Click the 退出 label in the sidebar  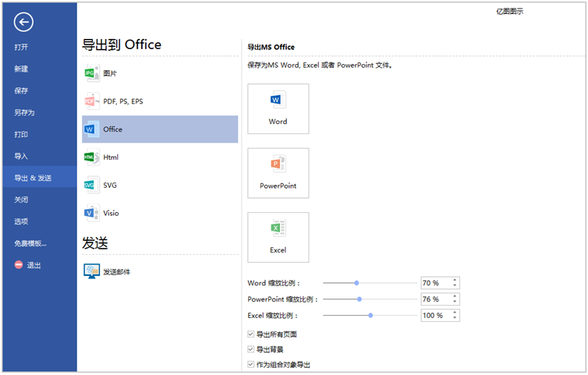[x=34, y=265]
